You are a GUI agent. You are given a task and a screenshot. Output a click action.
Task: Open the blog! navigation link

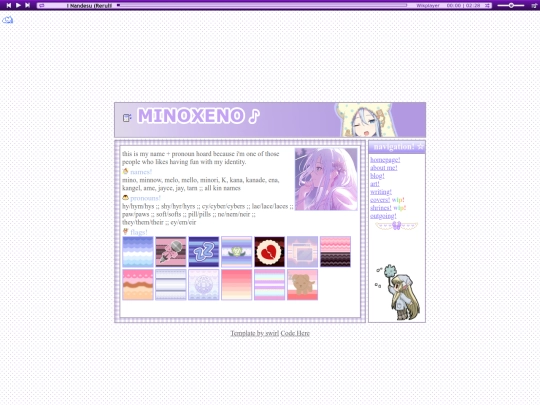[377, 176]
